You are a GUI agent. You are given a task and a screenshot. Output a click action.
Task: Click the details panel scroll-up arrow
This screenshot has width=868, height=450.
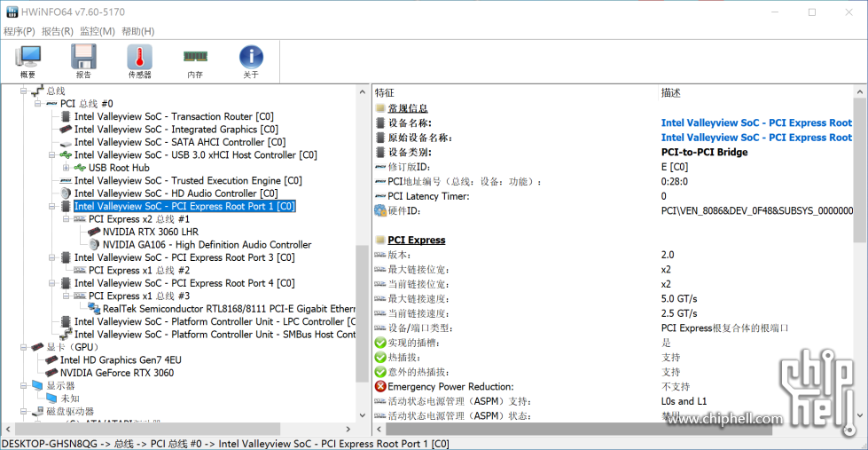tap(860, 92)
